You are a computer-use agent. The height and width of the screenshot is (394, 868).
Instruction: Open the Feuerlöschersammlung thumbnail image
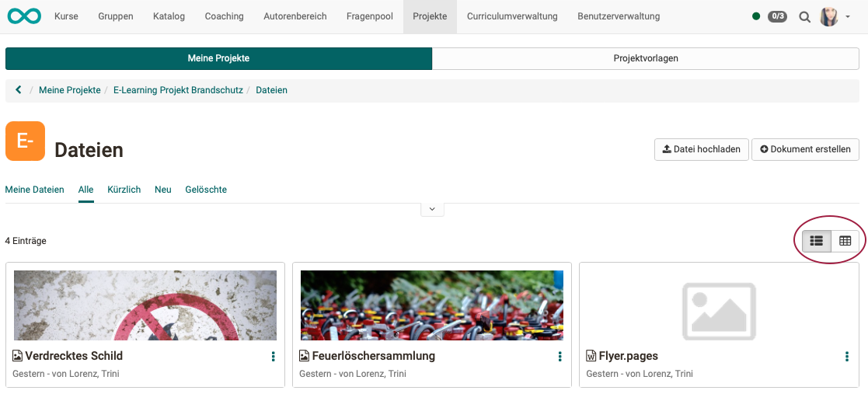pyautogui.click(x=432, y=305)
